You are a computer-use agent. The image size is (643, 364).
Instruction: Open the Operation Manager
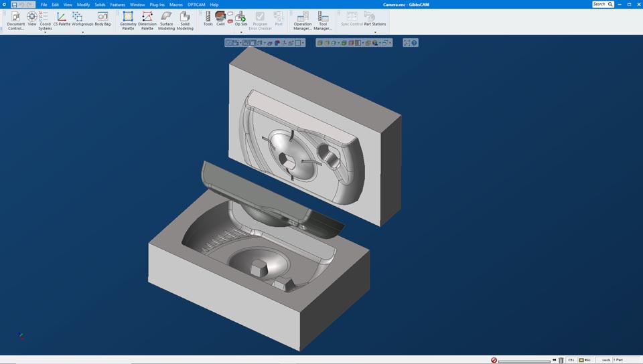coord(303,20)
